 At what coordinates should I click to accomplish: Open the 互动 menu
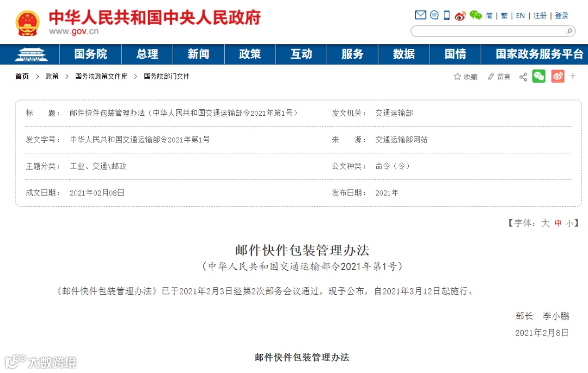pyautogui.click(x=301, y=54)
